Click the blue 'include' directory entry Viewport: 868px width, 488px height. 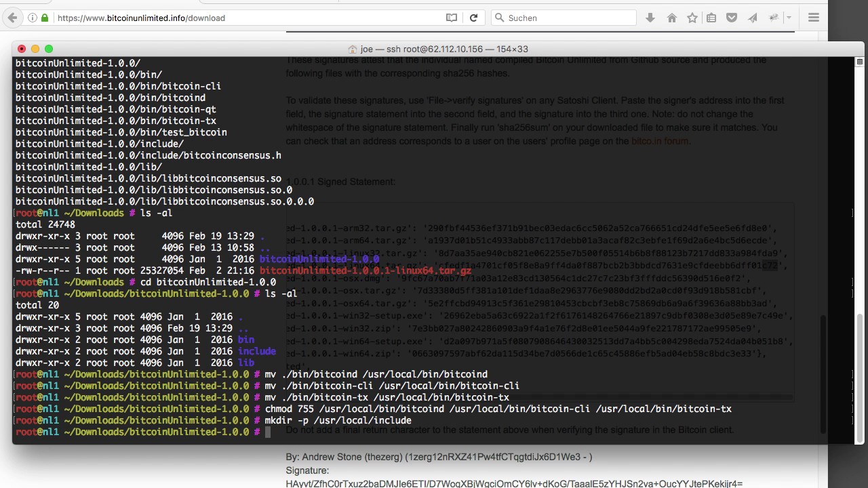[x=257, y=352]
